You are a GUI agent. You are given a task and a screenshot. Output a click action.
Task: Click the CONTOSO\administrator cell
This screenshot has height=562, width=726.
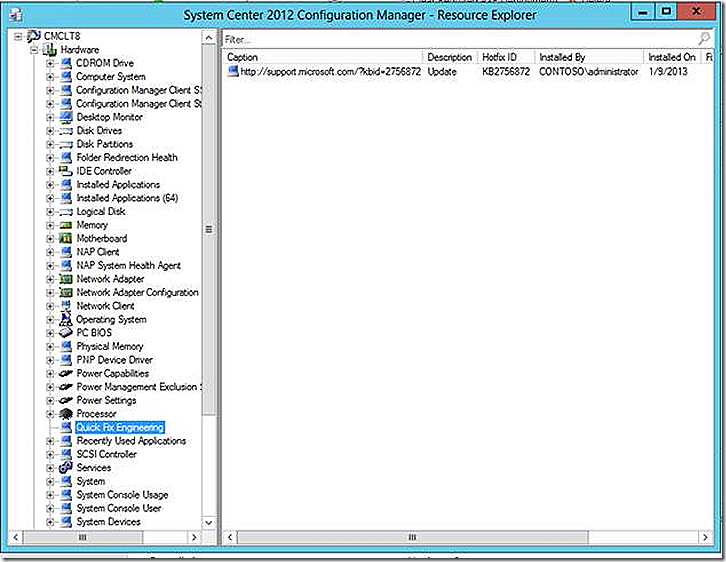tap(588, 72)
